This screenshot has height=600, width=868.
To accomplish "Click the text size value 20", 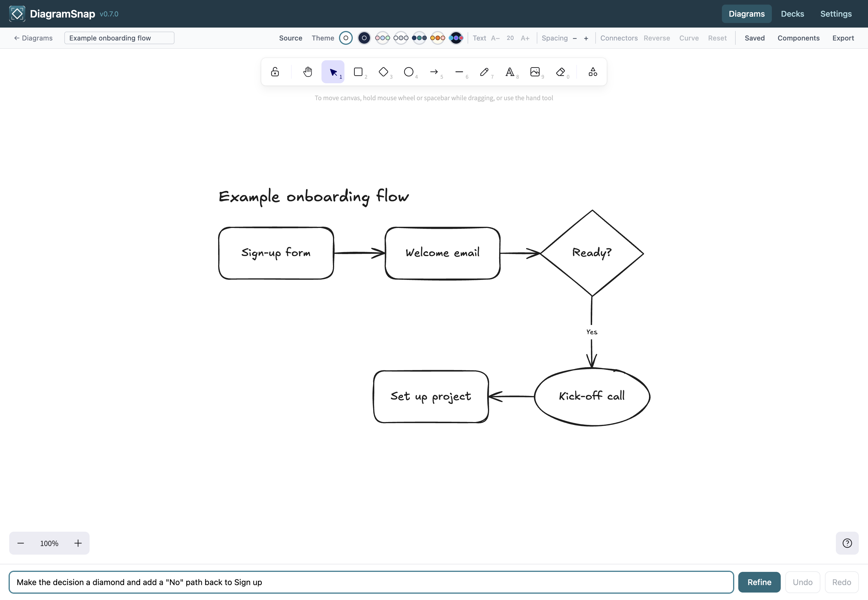I will [x=510, y=38].
